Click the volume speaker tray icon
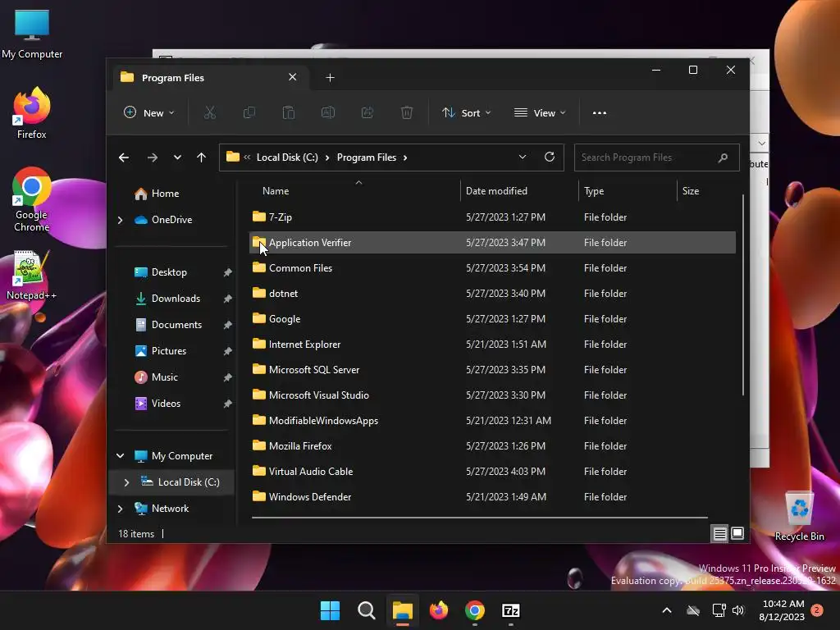This screenshot has height=630, width=840. point(738,610)
